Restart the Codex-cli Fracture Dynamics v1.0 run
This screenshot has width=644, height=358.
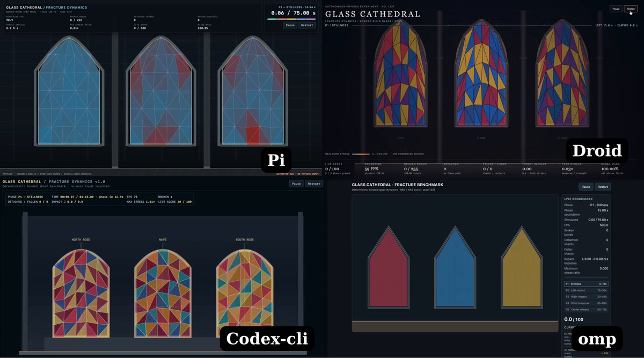(x=314, y=184)
